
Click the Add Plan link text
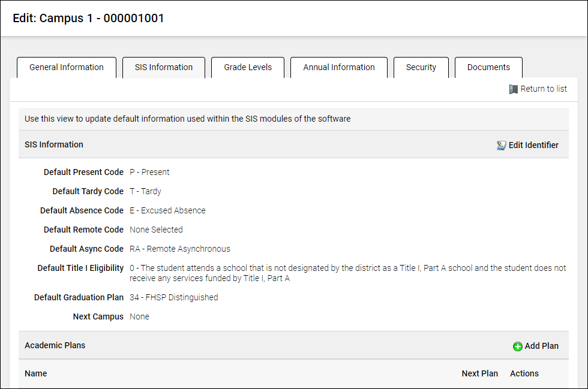tap(541, 346)
